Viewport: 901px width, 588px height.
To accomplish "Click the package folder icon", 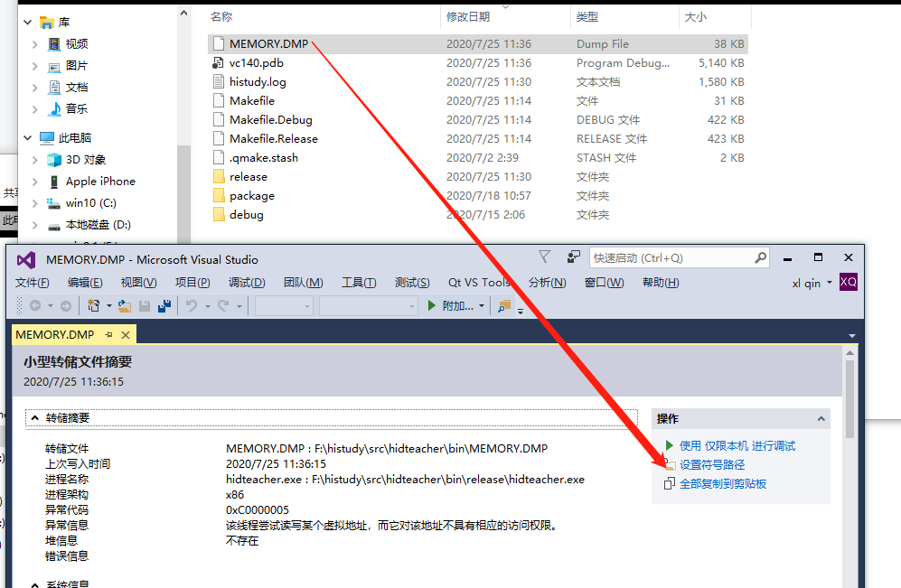I will [219, 195].
